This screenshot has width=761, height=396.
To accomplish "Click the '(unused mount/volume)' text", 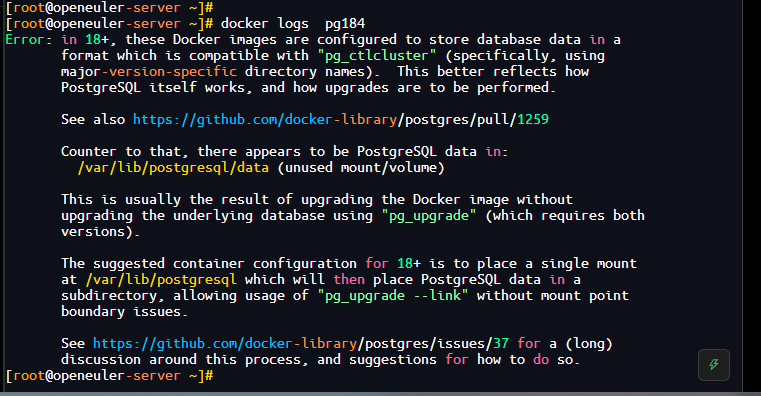I will pyautogui.click(x=361, y=167).
